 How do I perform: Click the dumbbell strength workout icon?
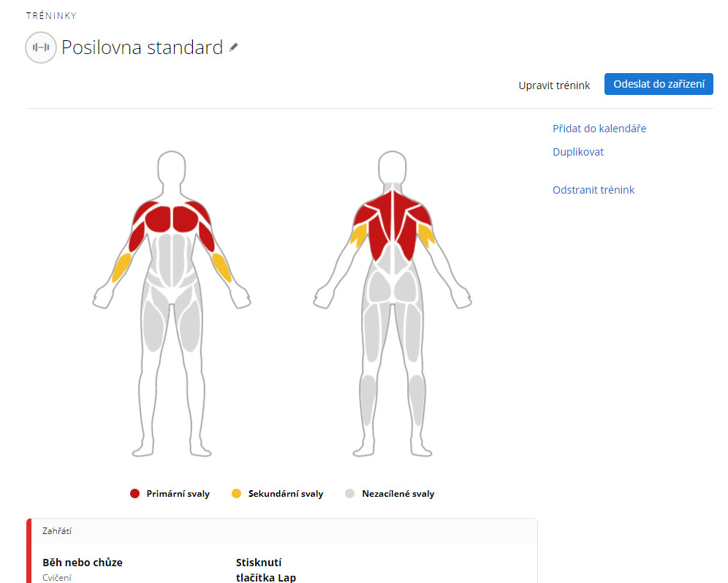click(x=41, y=47)
